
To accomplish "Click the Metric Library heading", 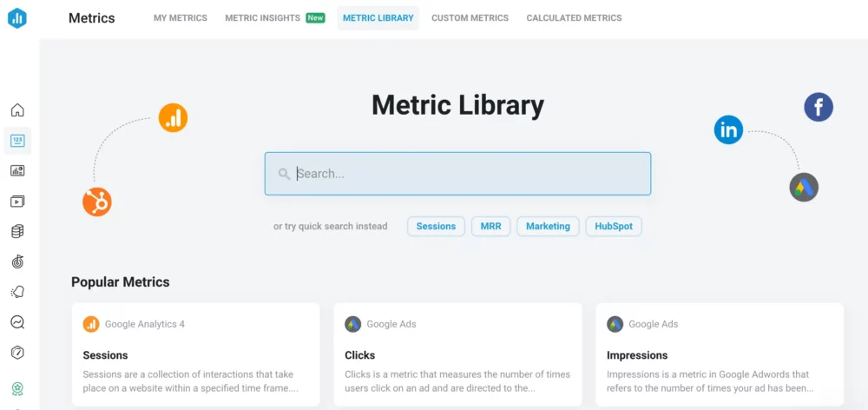I will point(457,105).
